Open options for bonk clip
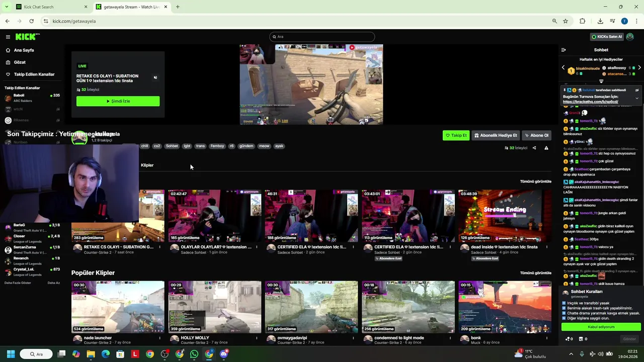Viewport: 644px width, 362px height. coord(547,338)
